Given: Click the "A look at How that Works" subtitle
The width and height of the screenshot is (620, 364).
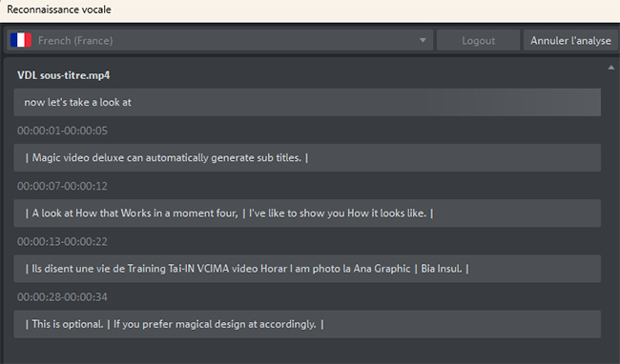Looking at the screenshot, I should (307, 213).
